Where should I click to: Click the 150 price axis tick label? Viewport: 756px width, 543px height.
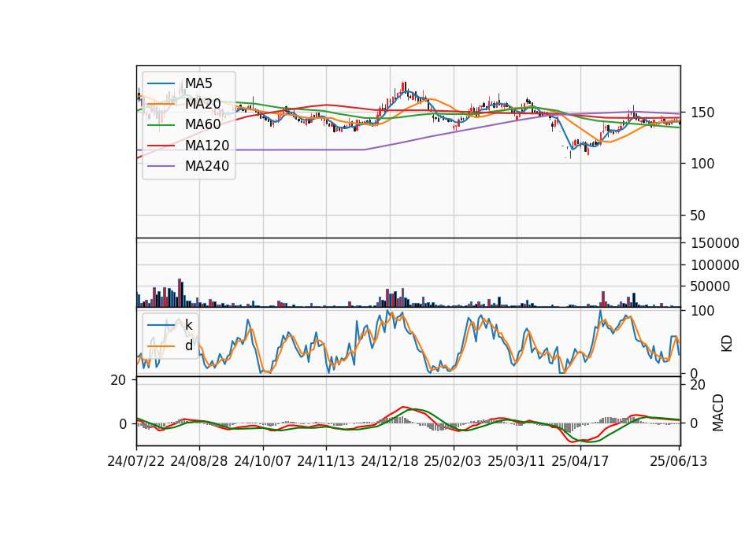[x=702, y=113]
